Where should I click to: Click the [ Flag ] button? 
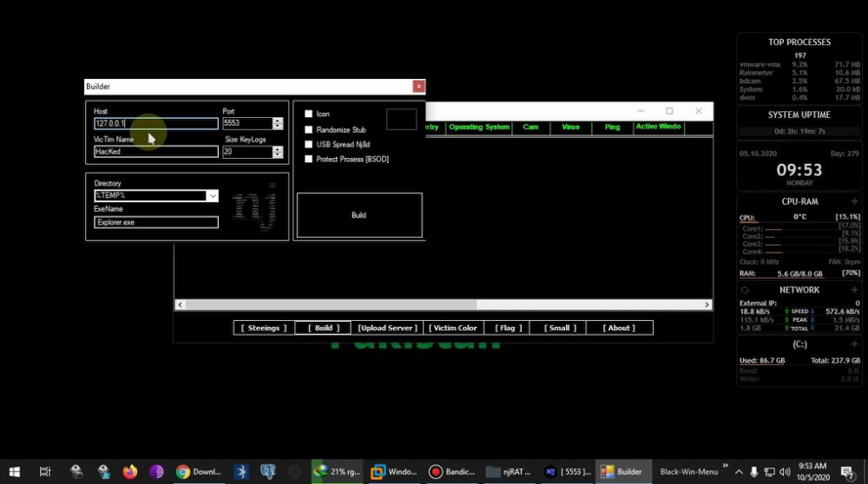pos(508,328)
